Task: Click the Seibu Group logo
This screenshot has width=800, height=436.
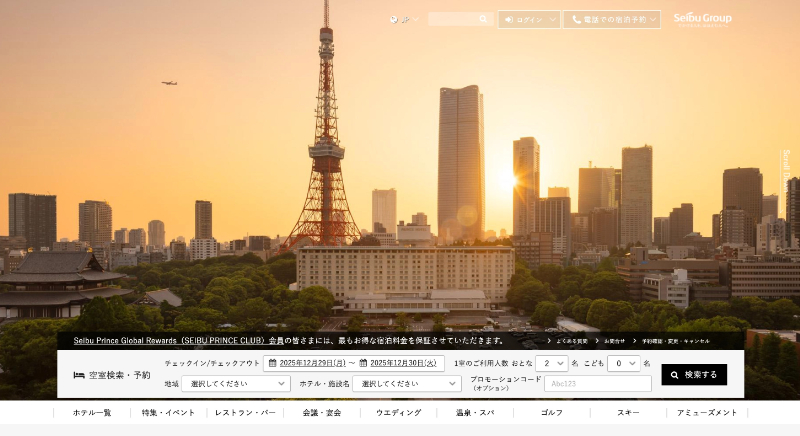Action: 702,18
